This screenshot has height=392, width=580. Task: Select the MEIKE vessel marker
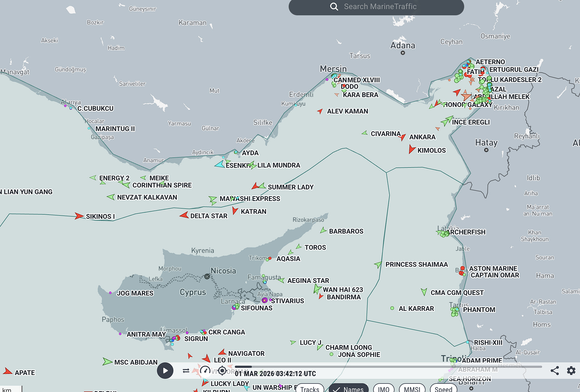click(143, 178)
